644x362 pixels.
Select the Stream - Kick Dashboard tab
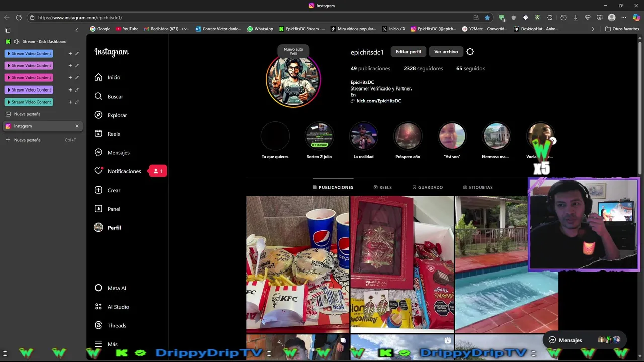point(42,41)
